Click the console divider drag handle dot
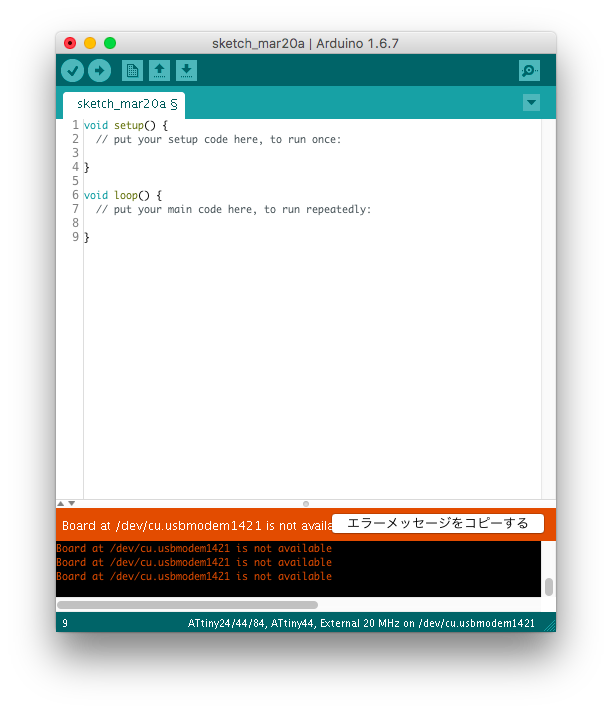Viewport: 612px width, 712px height. pyautogui.click(x=306, y=504)
